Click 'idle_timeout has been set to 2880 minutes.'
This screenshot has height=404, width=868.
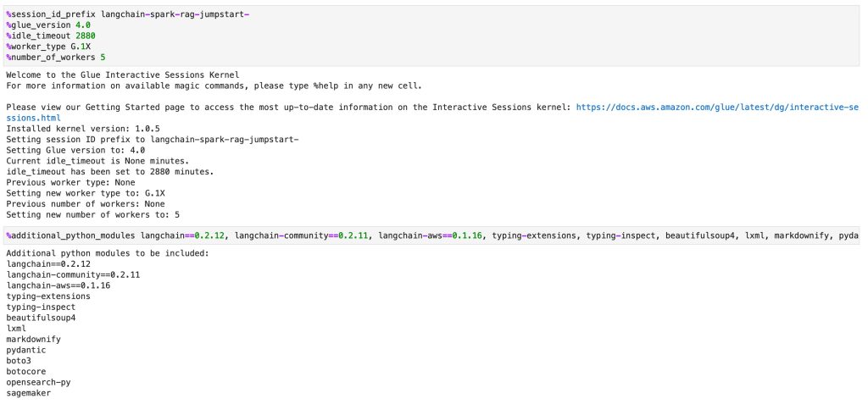pyautogui.click(x=110, y=172)
